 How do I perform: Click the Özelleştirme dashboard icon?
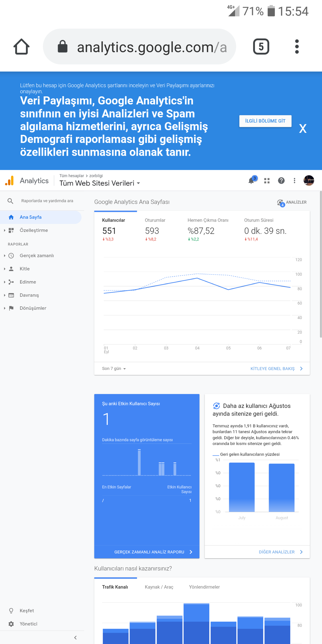(11, 230)
